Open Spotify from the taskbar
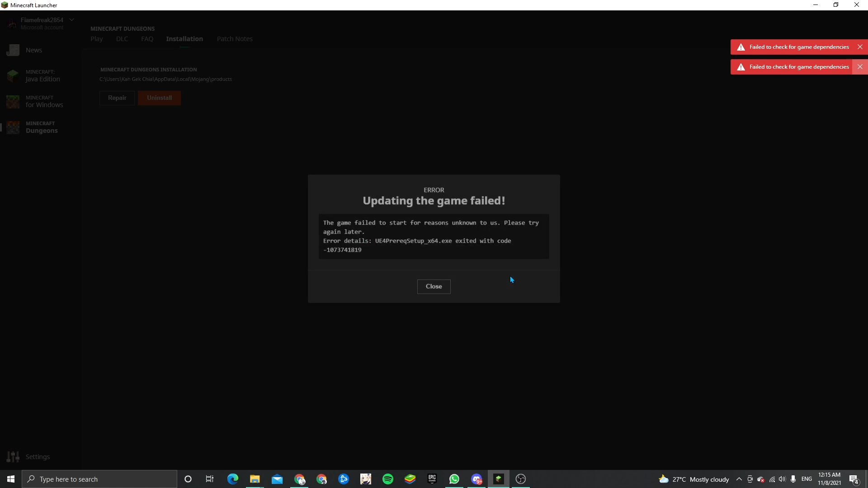The width and height of the screenshot is (868, 488). click(x=388, y=479)
